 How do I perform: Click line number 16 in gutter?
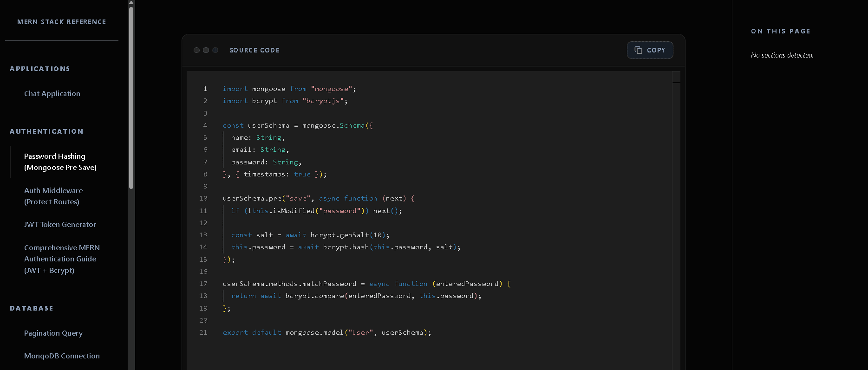[x=203, y=272]
